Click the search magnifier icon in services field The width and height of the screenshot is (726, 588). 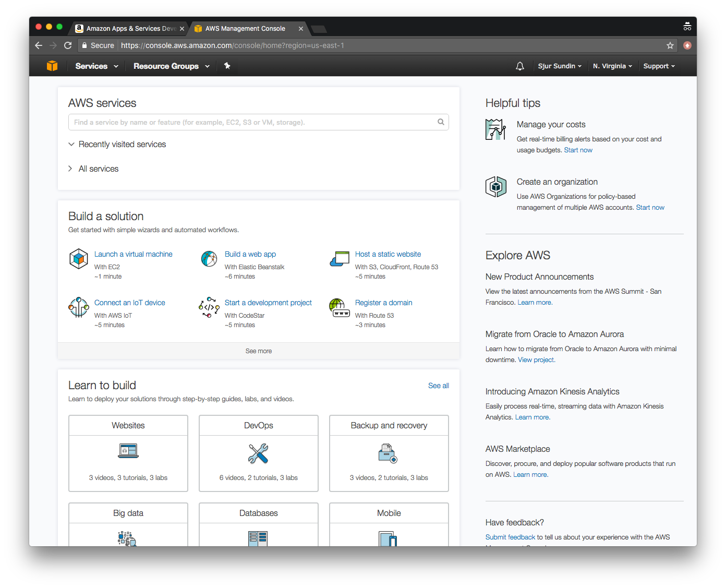(x=441, y=122)
